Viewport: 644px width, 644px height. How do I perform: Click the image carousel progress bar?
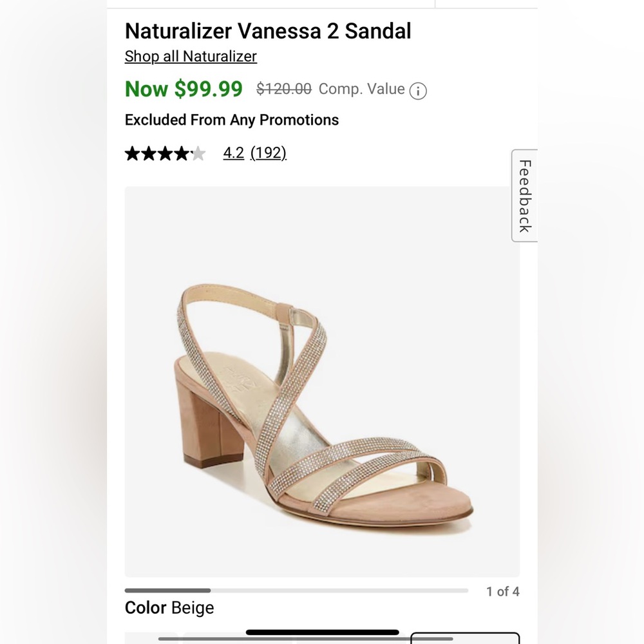point(296,590)
